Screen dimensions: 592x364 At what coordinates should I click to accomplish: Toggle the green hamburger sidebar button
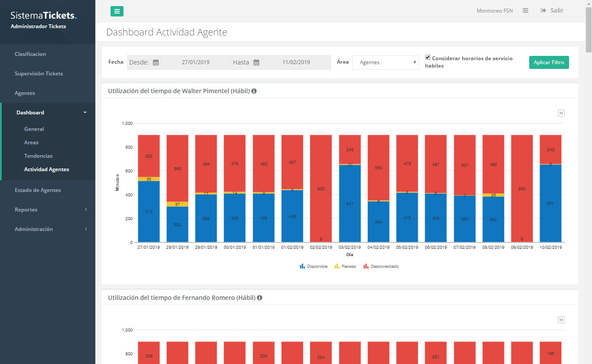117,11
